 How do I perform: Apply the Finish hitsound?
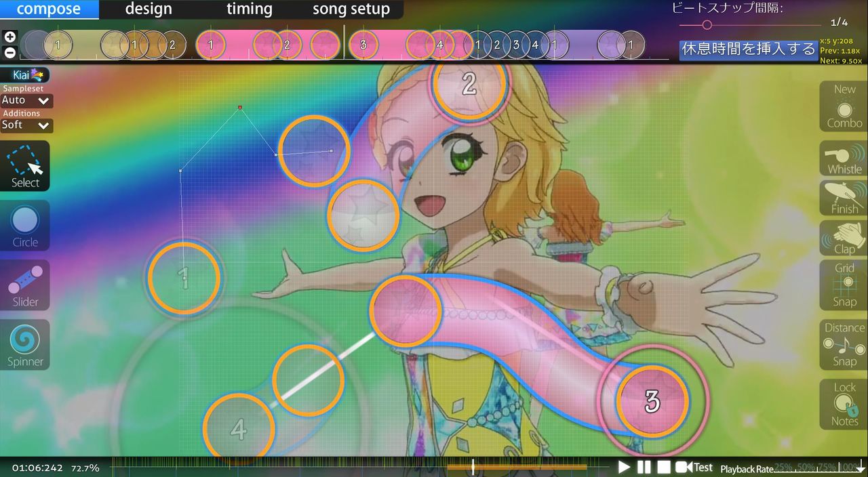842,198
